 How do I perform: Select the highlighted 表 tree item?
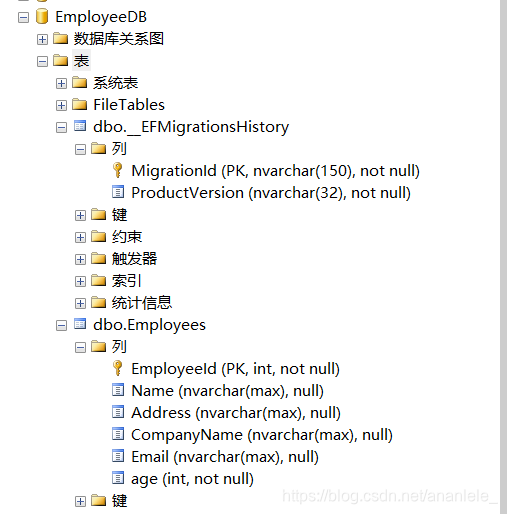[x=81, y=61]
